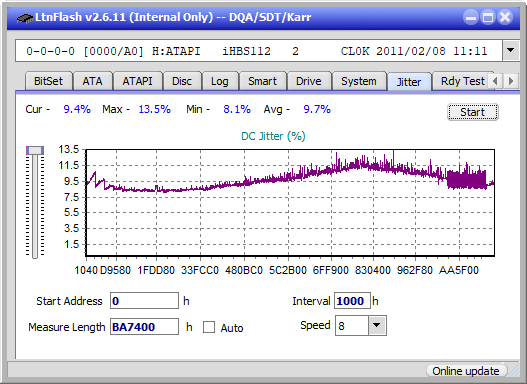This screenshot has height=384, width=527.
Task: Click the AA5F00 axis label
Action: pos(459,270)
